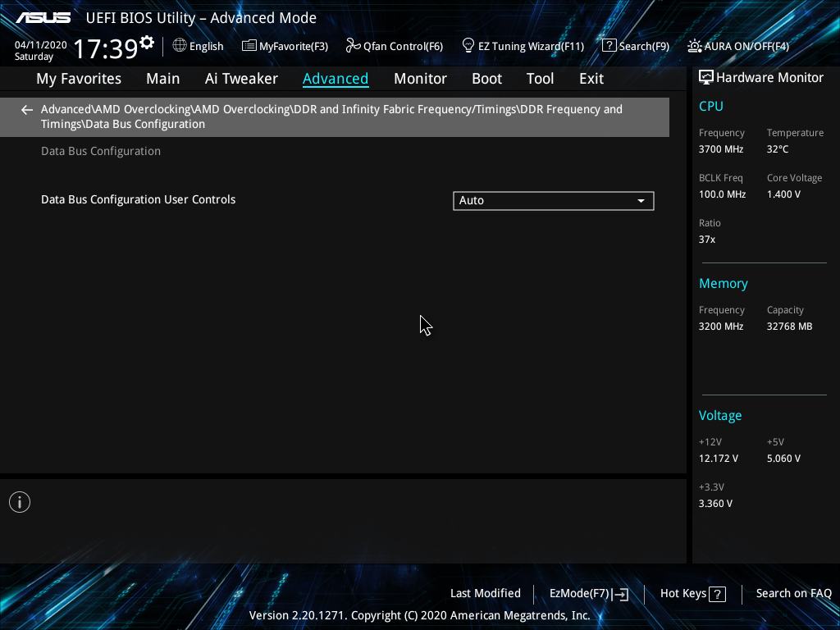Click the 17:39 clock time

(106, 48)
